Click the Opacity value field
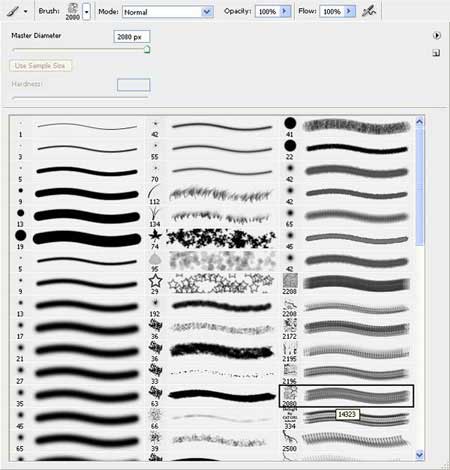450x470 pixels. click(x=268, y=12)
